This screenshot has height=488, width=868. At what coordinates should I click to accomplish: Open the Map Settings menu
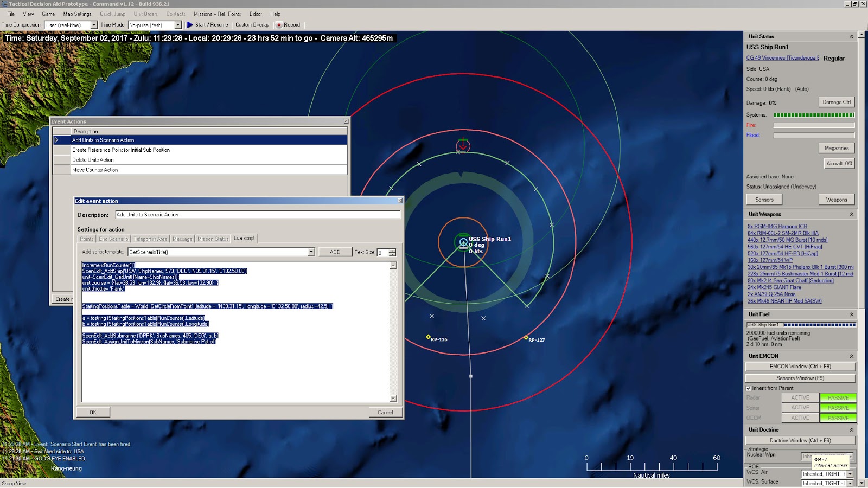click(x=77, y=14)
